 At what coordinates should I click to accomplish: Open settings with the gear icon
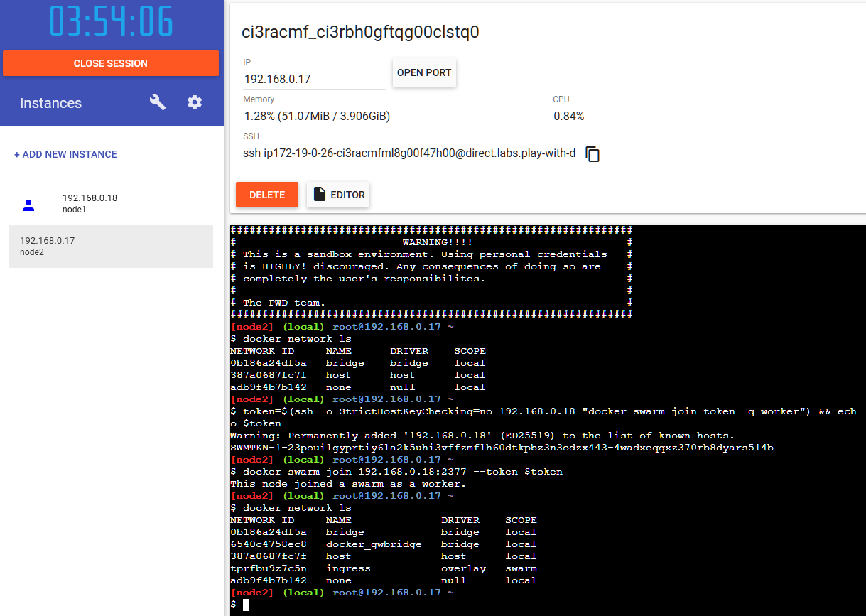coord(195,103)
